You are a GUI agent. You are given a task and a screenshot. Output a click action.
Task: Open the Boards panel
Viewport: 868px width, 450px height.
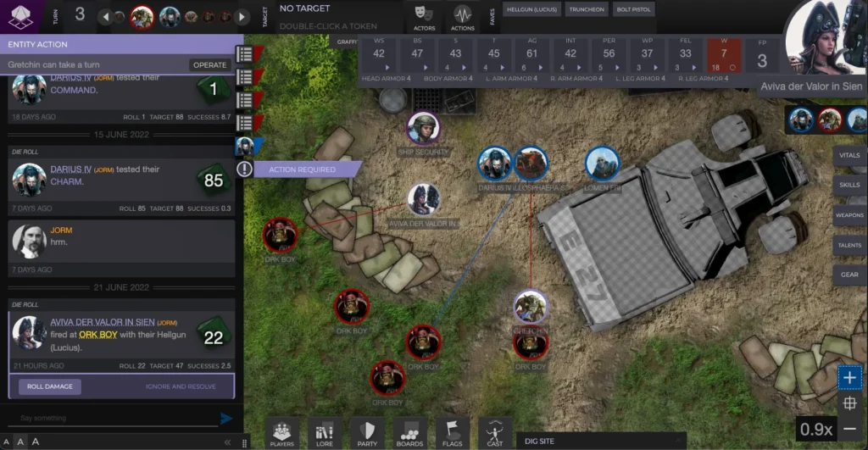[409, 435]
